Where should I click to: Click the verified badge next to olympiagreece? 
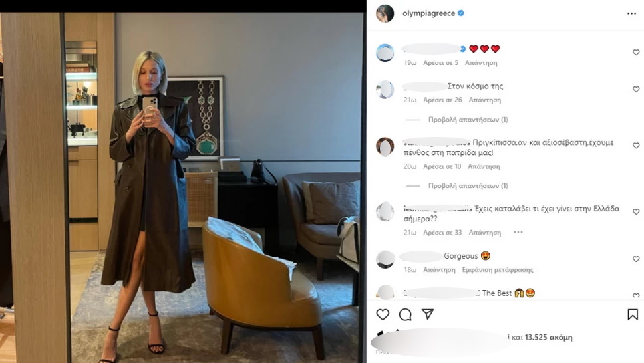[461, 13]
